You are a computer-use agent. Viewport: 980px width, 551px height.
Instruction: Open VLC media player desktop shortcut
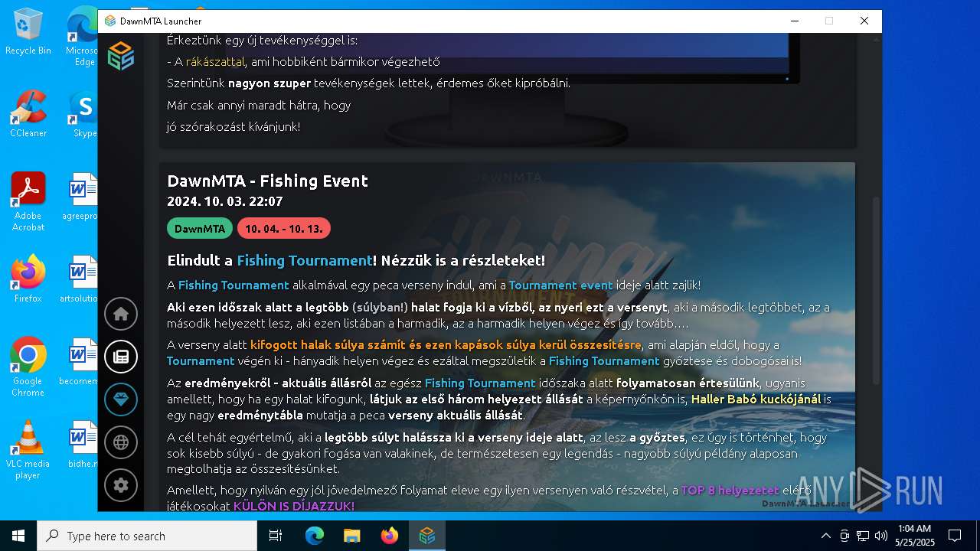coord(28,449)
